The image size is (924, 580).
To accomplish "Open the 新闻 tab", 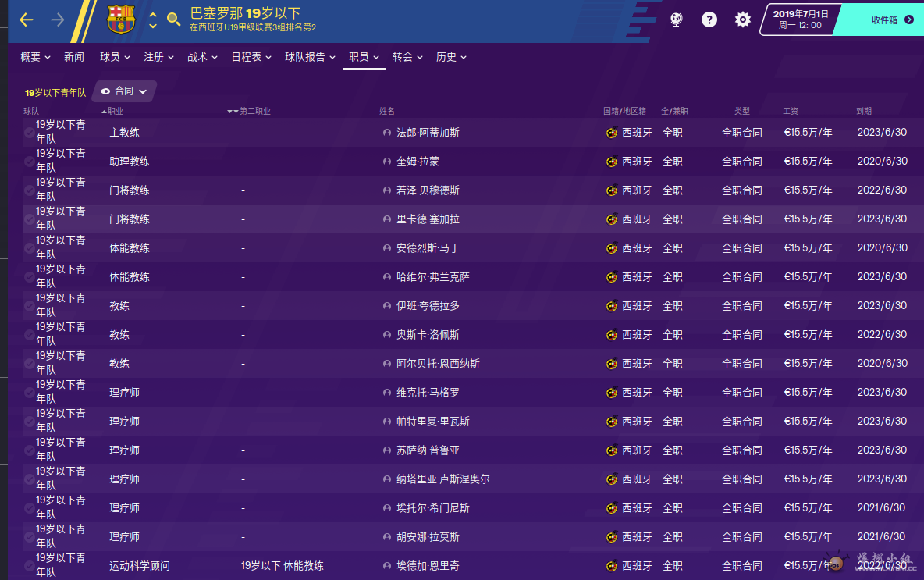I will coord(73,57).
